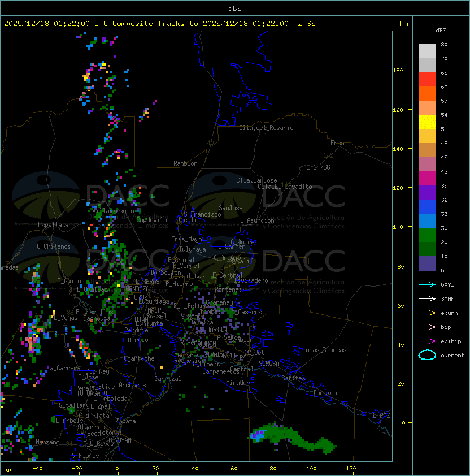Click the '160' km axis tick label
470x476 pixels.
pos(398,110)
